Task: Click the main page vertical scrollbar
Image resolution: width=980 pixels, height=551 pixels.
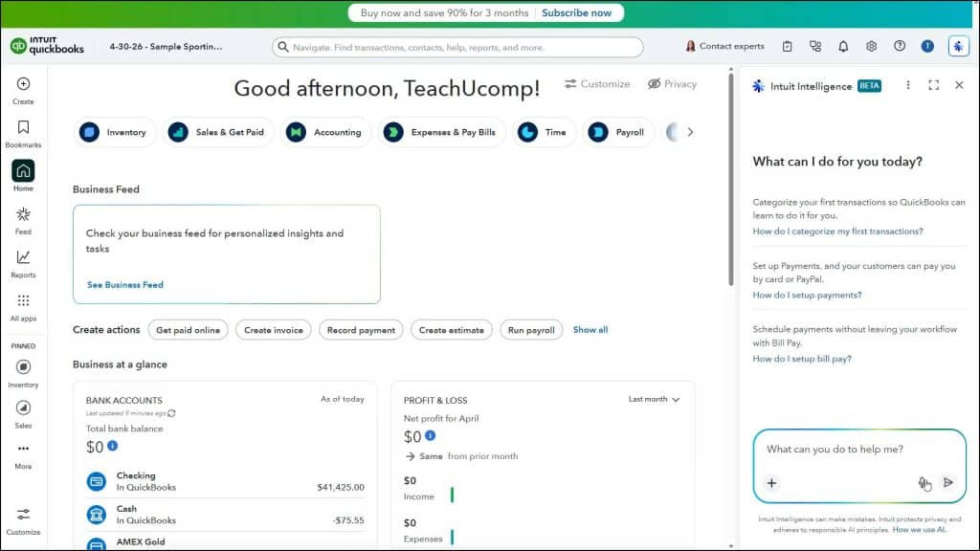Action: point(731,180)
